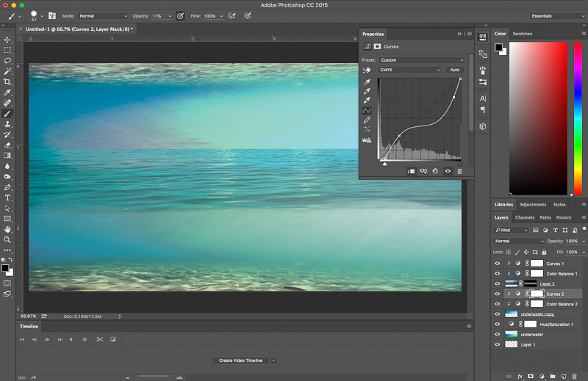This screenshot has height=381, width=588.
Task: Collapse the Properties panel with double arrows
Action: tap(459, 34)
